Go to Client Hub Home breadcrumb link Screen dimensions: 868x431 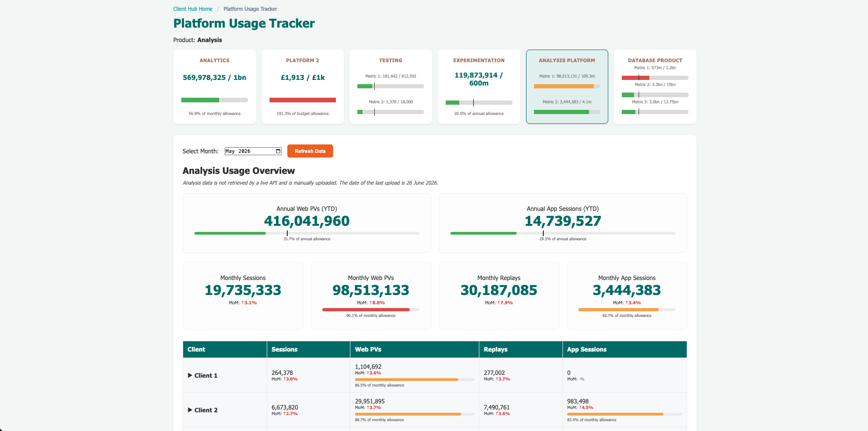pyautogui.click(x=193, y=9)
